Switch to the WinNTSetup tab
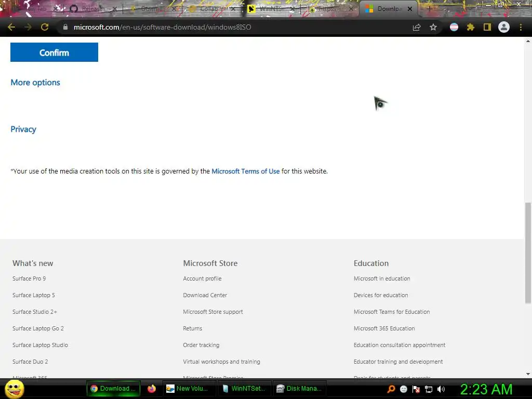The image size is (532, 399). tap(270, 9)
